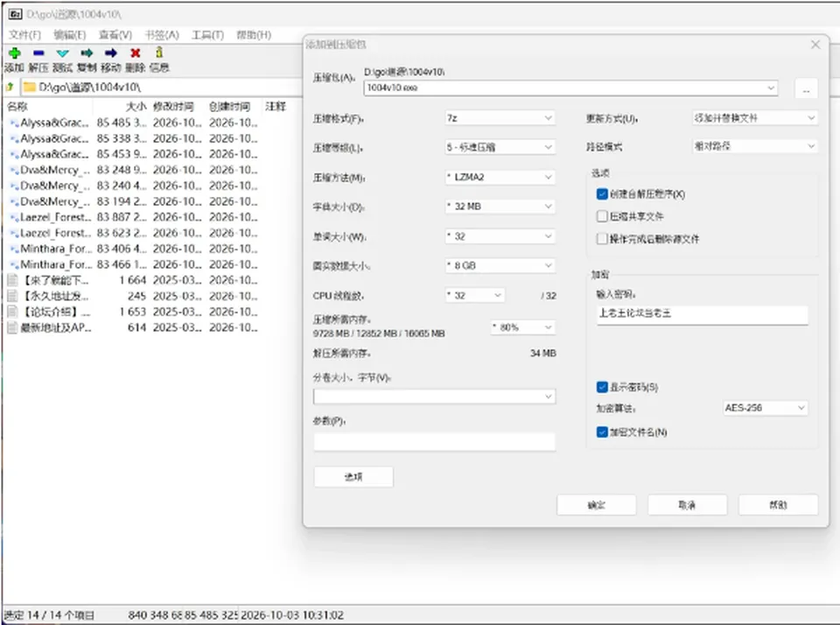Toggle the 显示密码(S) checkbox

tap(602, 387)
